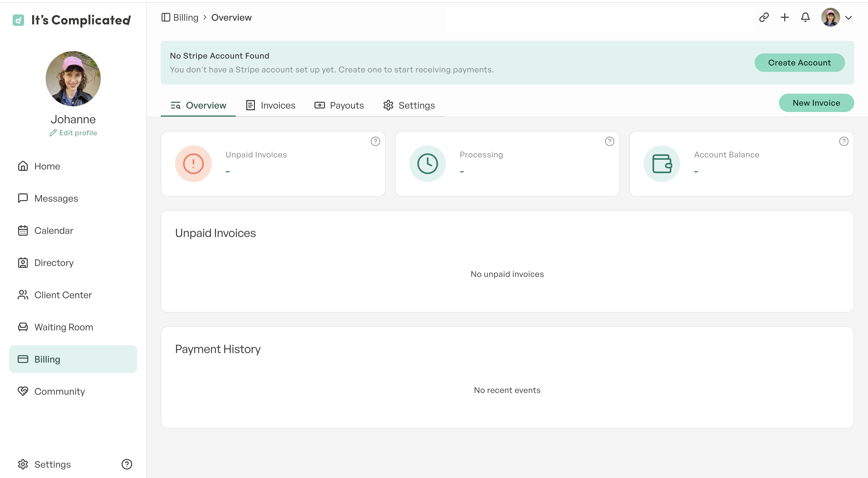Click the Unpaid Invoices section heading
The width and height of the screenshot is (868, 478).
215,233
